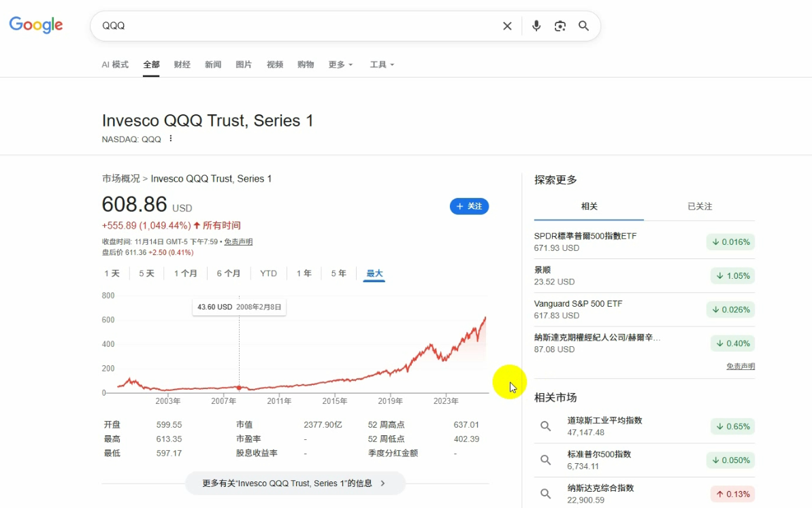The width and height of the screenshot is (812, 508).
Task: Expand the 更多 dropdown
Action: click(x=340, y=65)
